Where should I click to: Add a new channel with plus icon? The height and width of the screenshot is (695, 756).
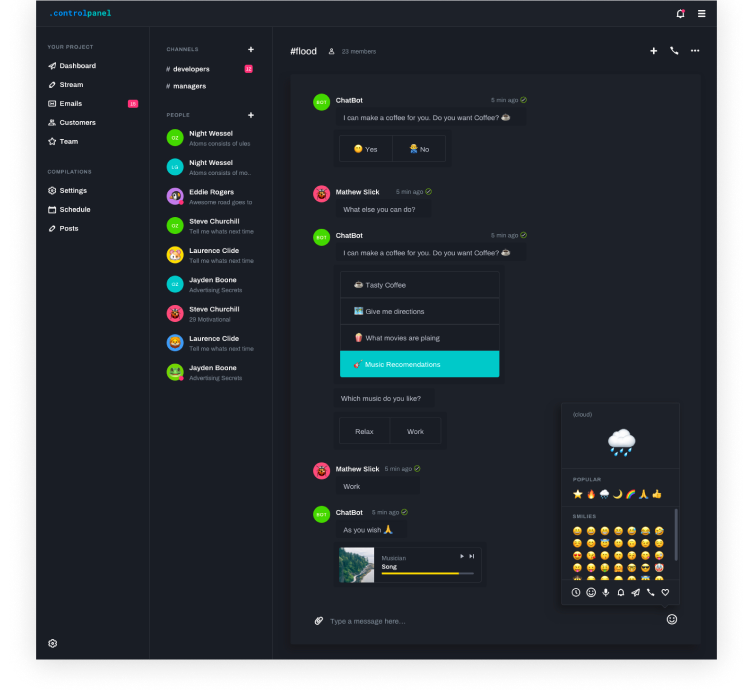pyautogui.click(x=251, y=49)
